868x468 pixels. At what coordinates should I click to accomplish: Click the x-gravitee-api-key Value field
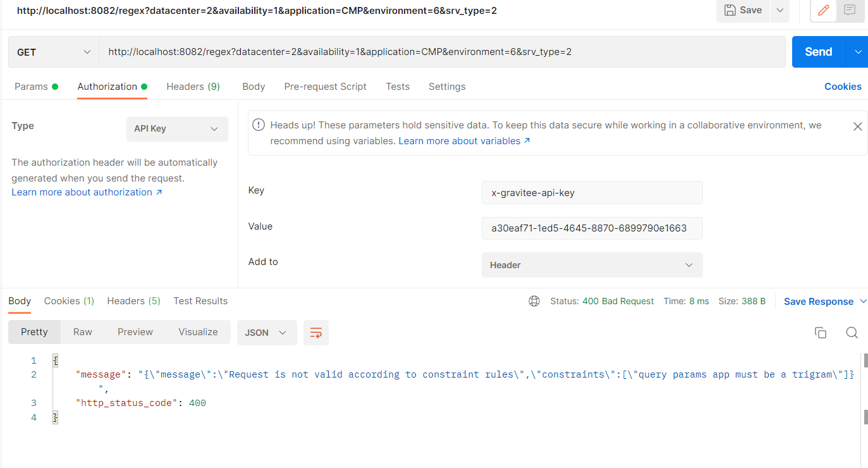[x=592, y=228]
